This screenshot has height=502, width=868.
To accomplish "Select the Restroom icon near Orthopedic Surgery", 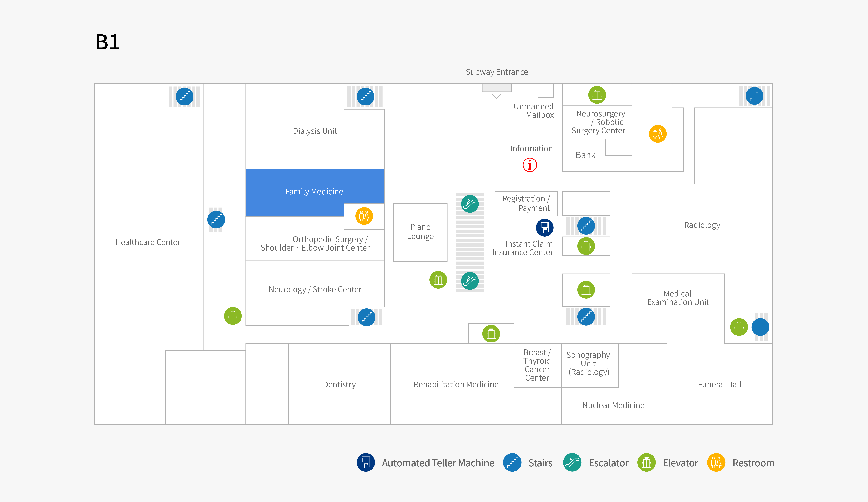I will coord(364,216).
